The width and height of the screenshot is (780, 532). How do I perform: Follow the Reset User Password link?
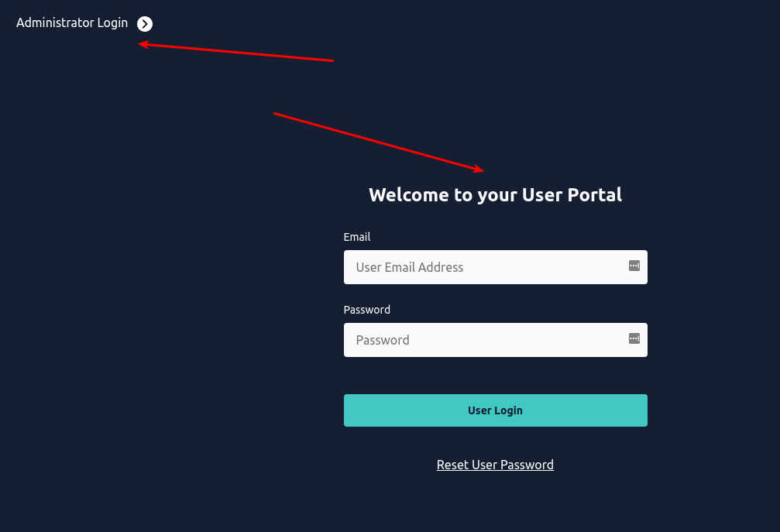[495, 465]
